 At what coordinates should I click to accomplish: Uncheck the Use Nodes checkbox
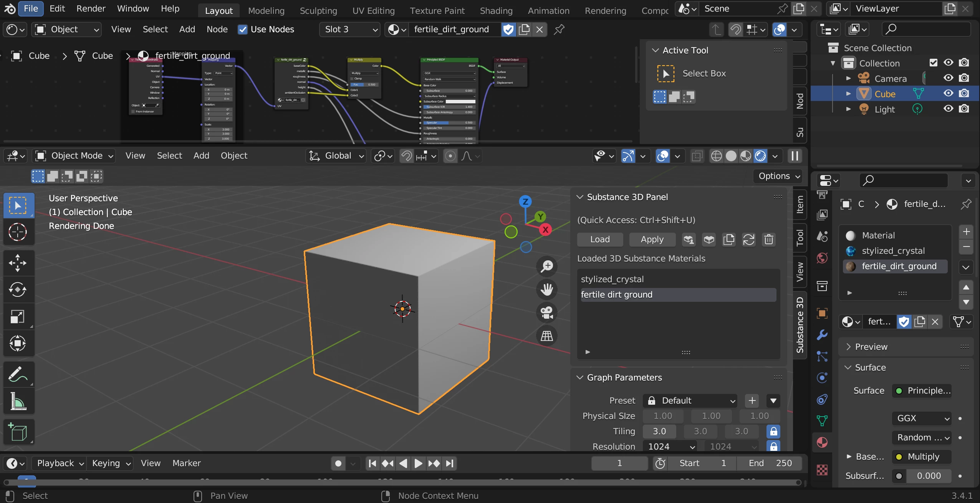coord(243,30)
